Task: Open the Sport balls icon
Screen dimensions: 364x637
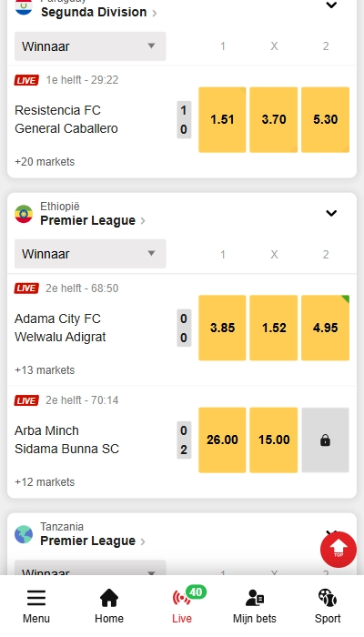Action: pyautogui.click(x=328, y=598)
